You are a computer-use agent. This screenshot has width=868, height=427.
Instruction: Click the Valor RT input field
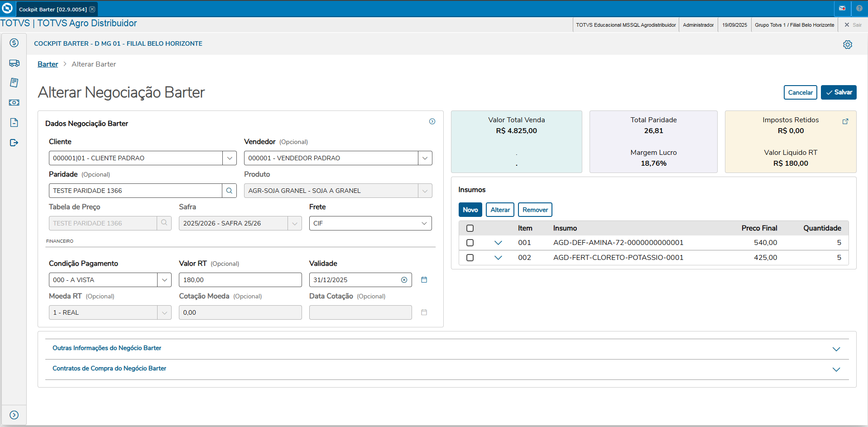(x=240, y=280)
